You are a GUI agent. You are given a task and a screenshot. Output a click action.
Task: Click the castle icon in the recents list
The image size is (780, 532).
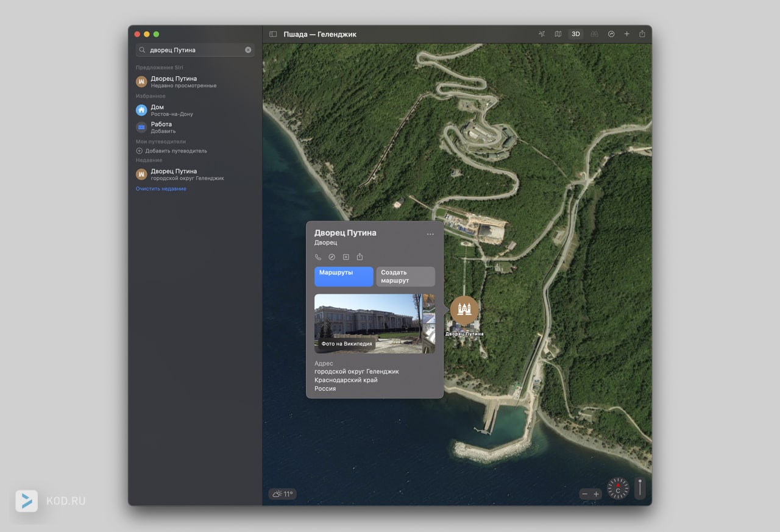coord(141,174)
